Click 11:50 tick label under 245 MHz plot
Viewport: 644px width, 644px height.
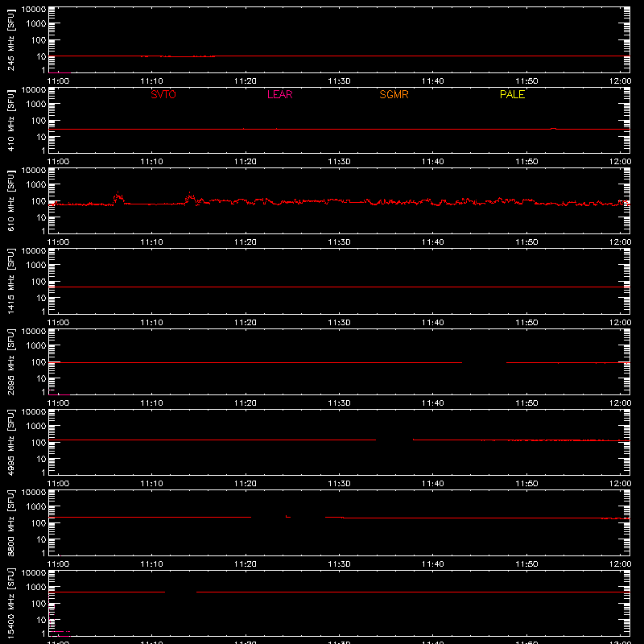[526, 81]
